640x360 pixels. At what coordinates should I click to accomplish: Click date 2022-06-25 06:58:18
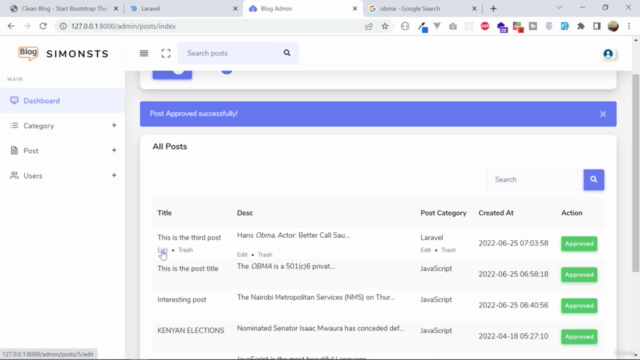[x=513, y=274]
